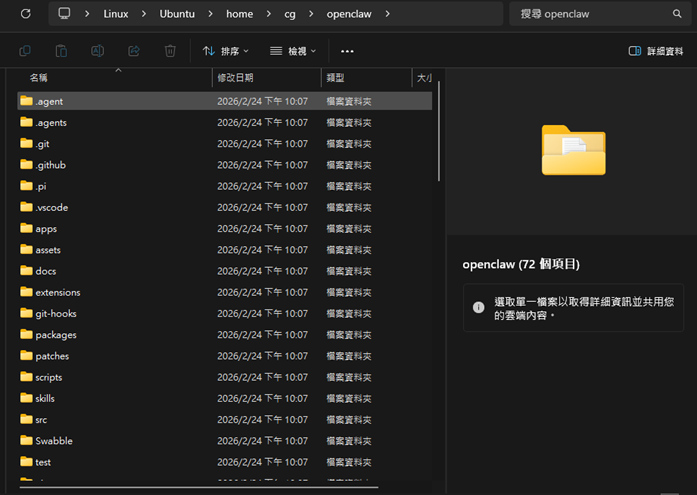This screenshot has width=697, height=495.
Task: Click the This PC monitor icon
Action: point(65,14)
